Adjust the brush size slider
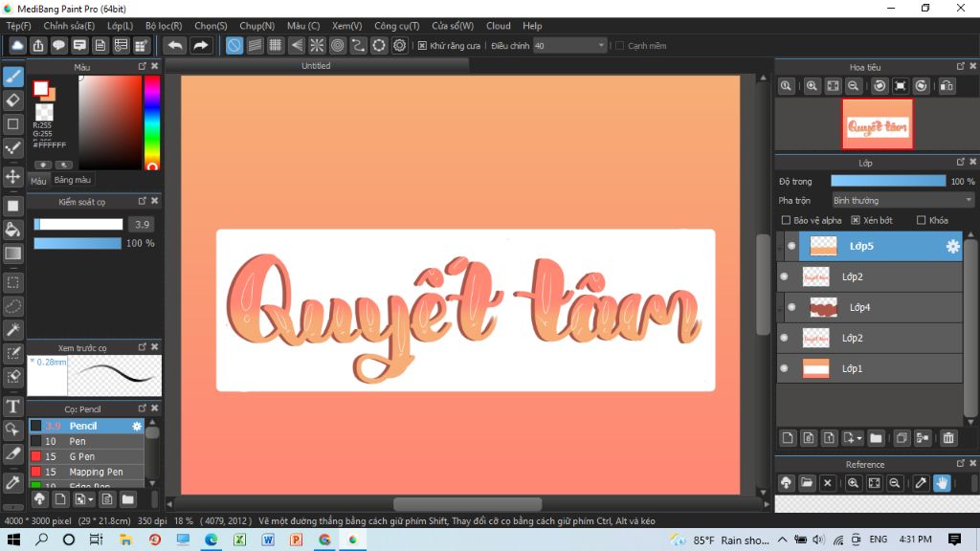This screenshot has width=980, height=551. coord(78,224)
